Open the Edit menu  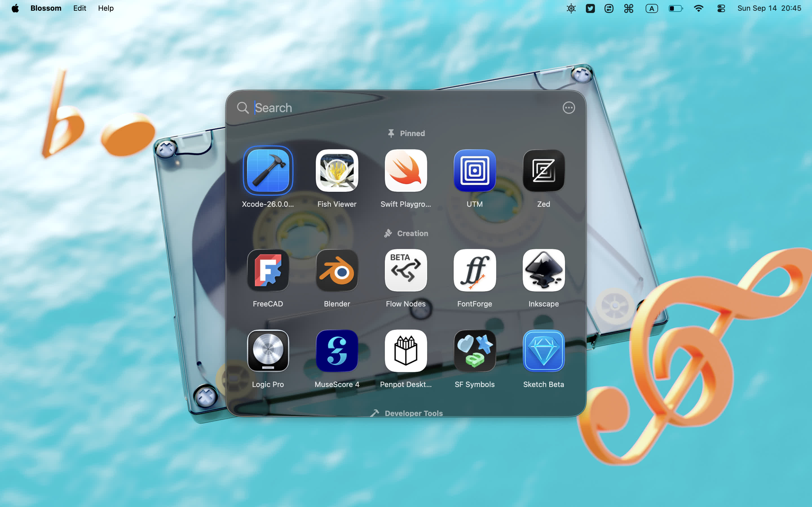pos(79,8)
